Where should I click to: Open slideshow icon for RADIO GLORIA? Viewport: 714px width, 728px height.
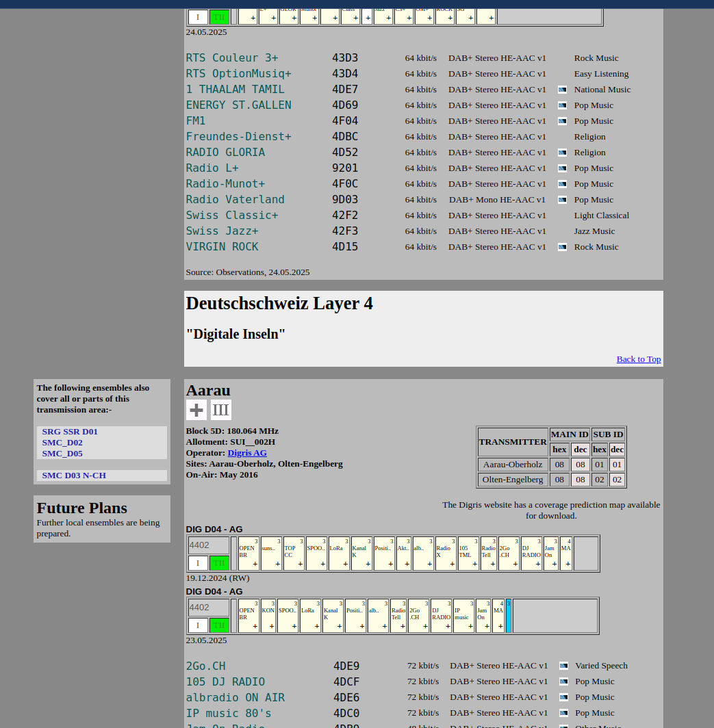[562, 153]
